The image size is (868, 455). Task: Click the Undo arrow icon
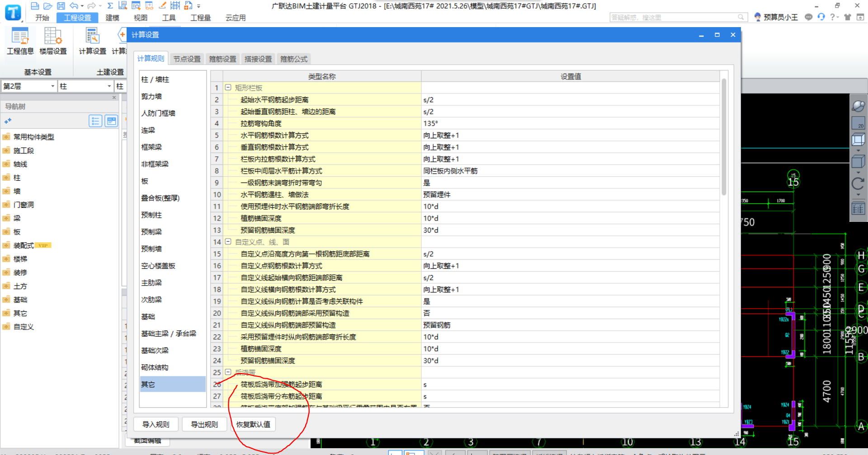coord(74,6)
